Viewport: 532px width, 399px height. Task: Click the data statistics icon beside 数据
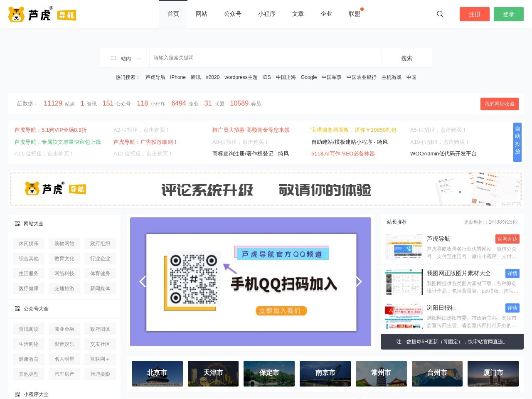19,103
